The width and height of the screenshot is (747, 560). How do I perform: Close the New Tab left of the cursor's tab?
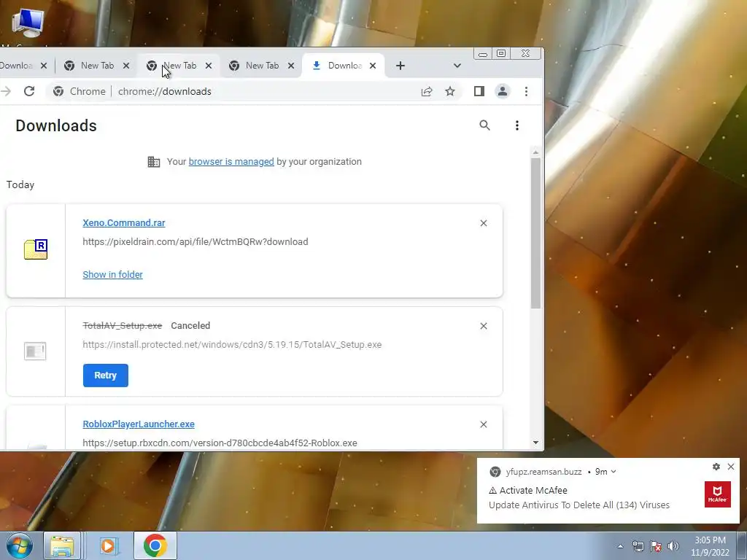tap(125, 66)
